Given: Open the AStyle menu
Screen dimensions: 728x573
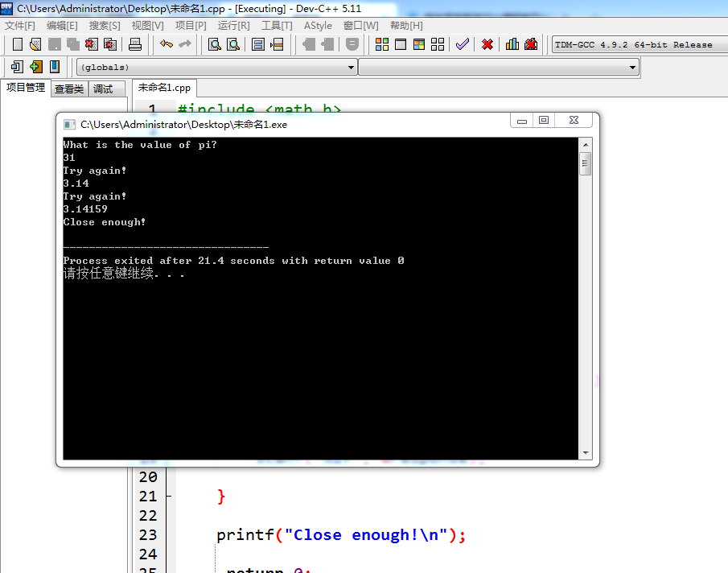Looking at the screenshot, I should [318, 26].
